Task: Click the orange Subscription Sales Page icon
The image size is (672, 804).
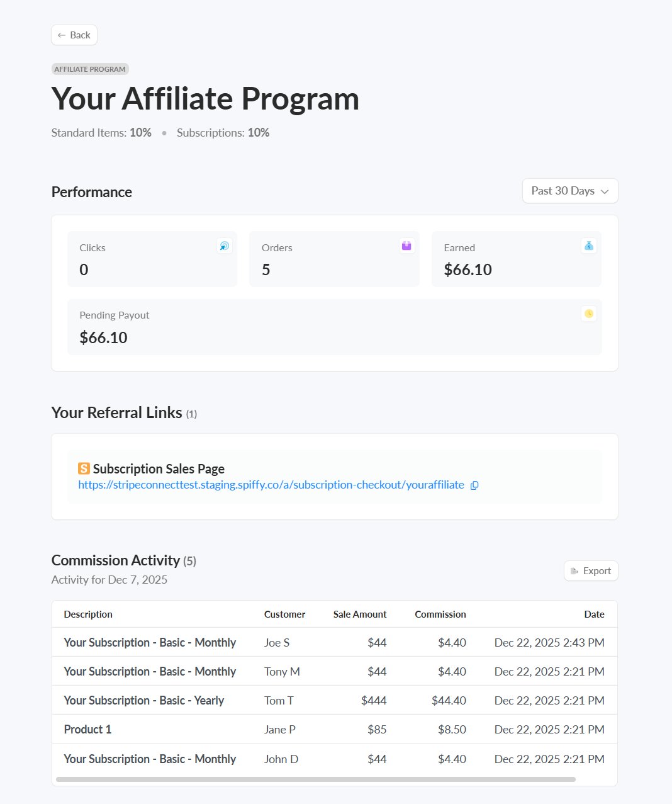Action: (84, 468)
